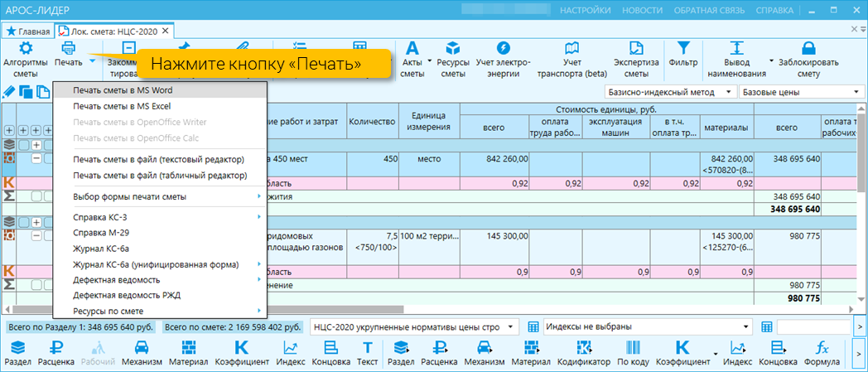Collapse the 145 300,00 position row
This screenshot has width=868, height=372.
pyautogui.click(x=36, y=236)
